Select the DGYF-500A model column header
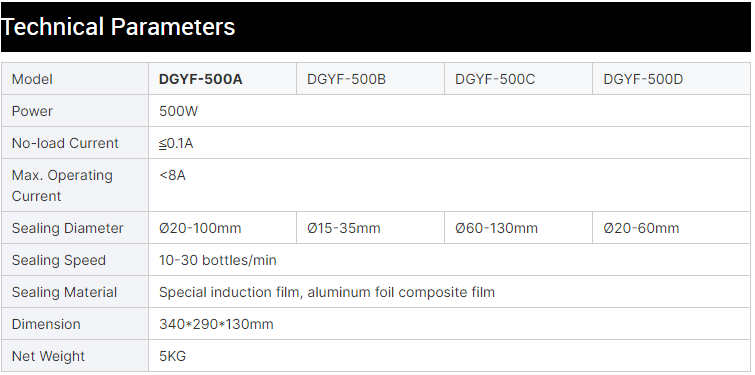The image size is (755, 375). [222, 79]
